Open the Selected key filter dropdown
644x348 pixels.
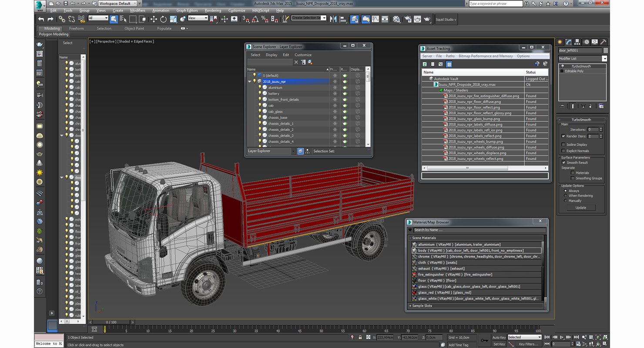tap(524, 337)
